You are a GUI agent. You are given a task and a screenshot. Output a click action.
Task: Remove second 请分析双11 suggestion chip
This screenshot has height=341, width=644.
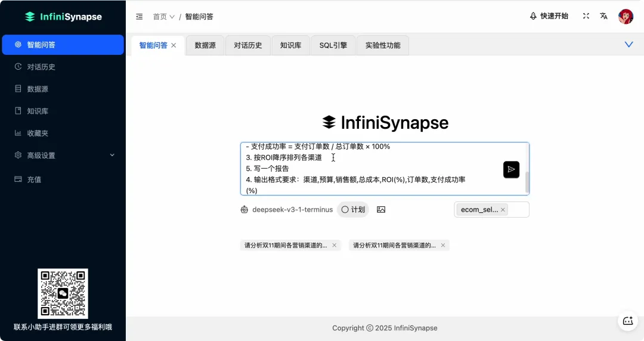tap(442, 245)
